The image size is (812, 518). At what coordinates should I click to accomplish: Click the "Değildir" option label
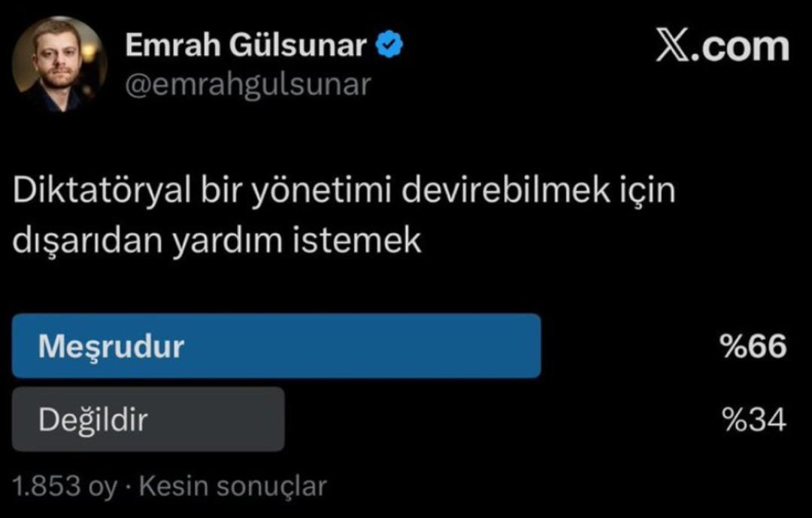pyautogui.click(x=93, y=419)
